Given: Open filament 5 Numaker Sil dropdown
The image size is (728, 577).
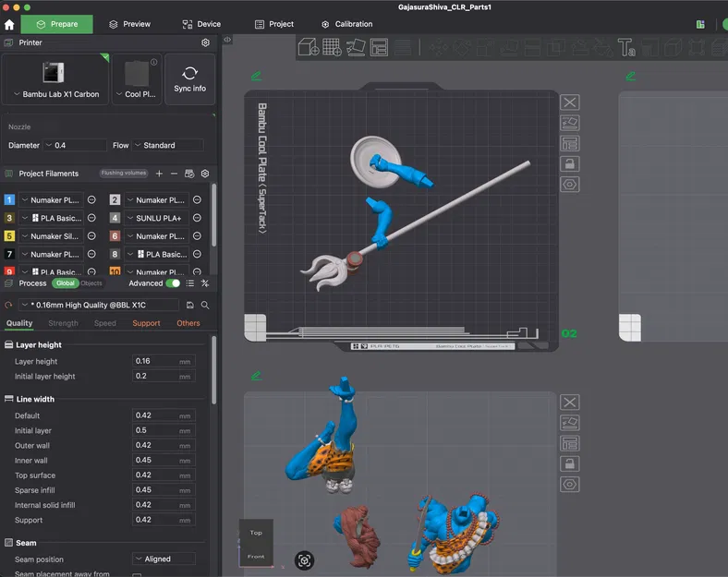Looking at the screenshot, I should point(52,236).
